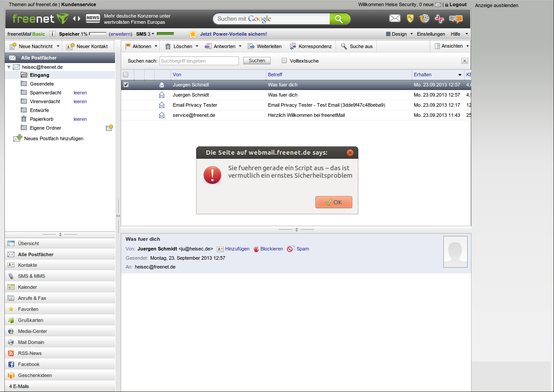Open Einstellungen menu
The width and height of the screenshot is (554, 392).
tap(431, 34)
